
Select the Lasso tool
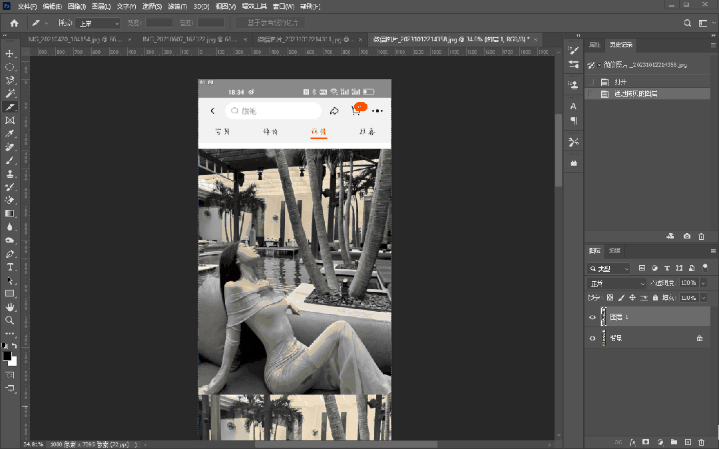[10, 80]
